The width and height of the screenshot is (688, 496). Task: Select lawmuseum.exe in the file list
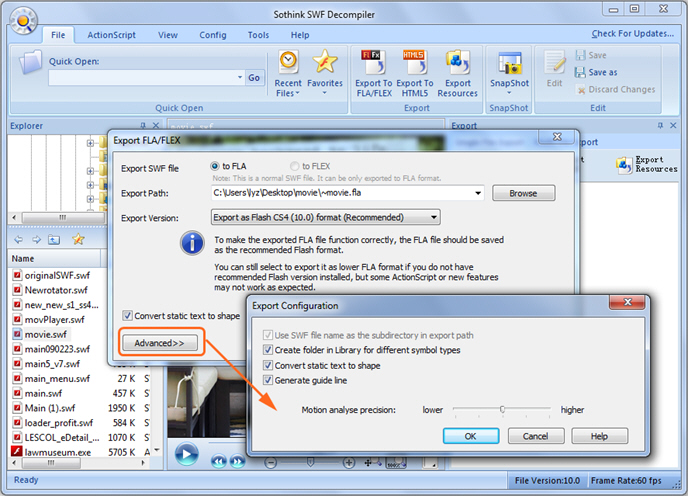coord(57,452)
